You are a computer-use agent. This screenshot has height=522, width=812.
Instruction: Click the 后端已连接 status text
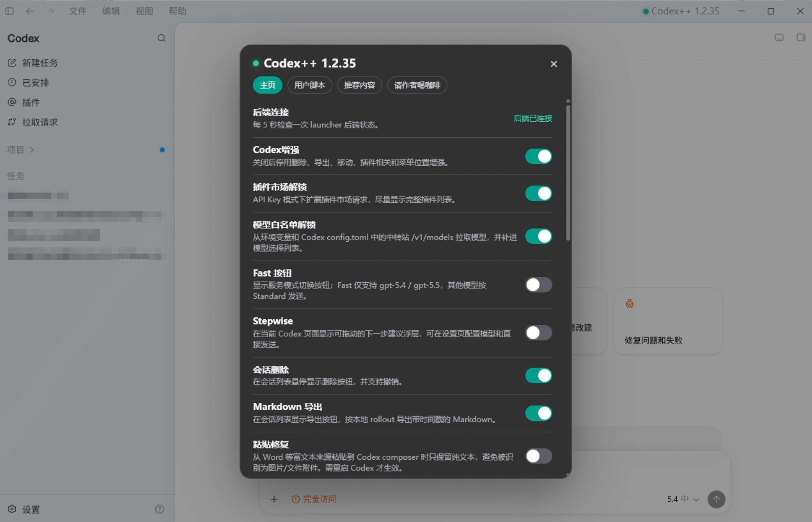coord(533,118)
